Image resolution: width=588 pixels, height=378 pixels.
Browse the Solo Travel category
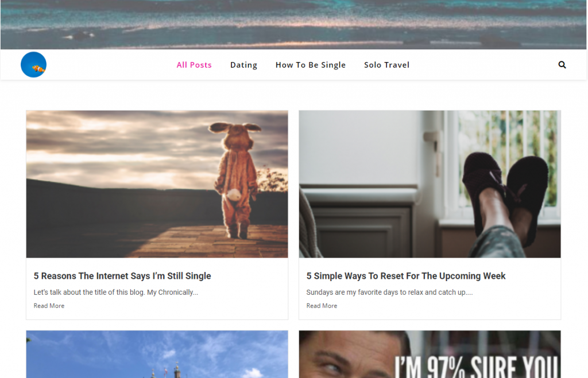click(x=386, y=65)
